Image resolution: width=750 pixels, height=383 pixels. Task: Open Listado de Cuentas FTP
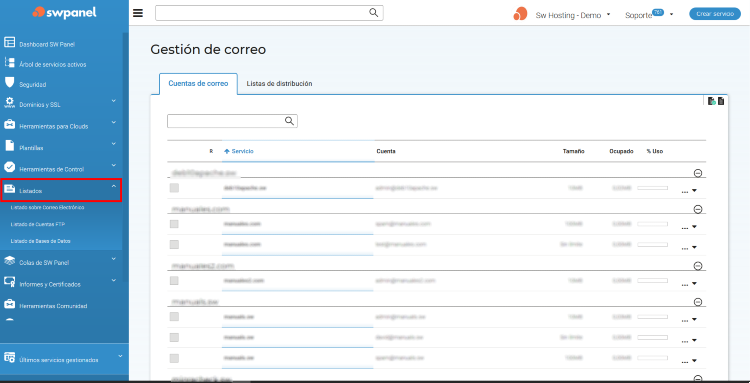click(x=38, y=224)
